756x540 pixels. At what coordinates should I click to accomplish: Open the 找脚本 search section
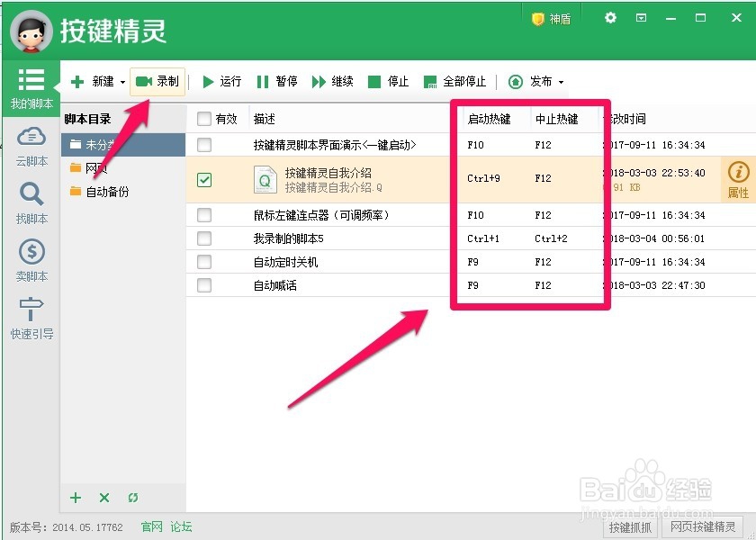click(31, 204)
